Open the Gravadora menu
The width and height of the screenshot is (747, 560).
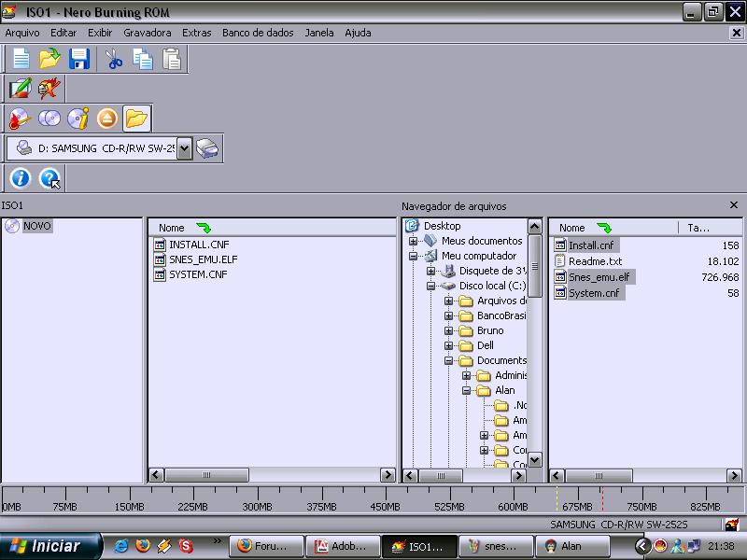(x=148, y=33)
